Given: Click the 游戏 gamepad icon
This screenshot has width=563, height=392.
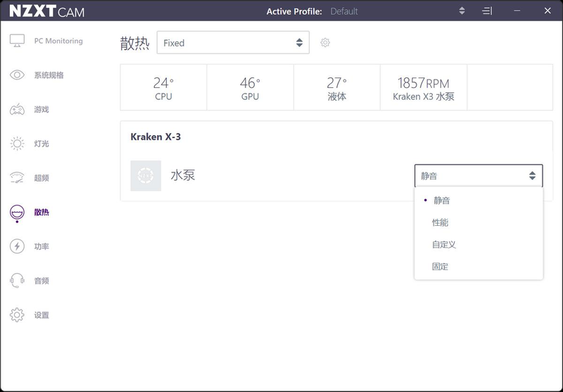Looking at the screenshot, I should point(17,110).
